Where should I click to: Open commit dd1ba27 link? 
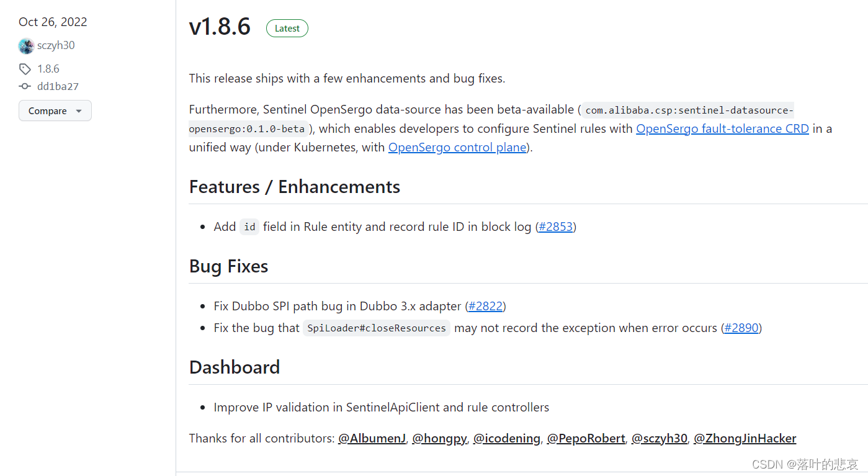tap(58, 87)
